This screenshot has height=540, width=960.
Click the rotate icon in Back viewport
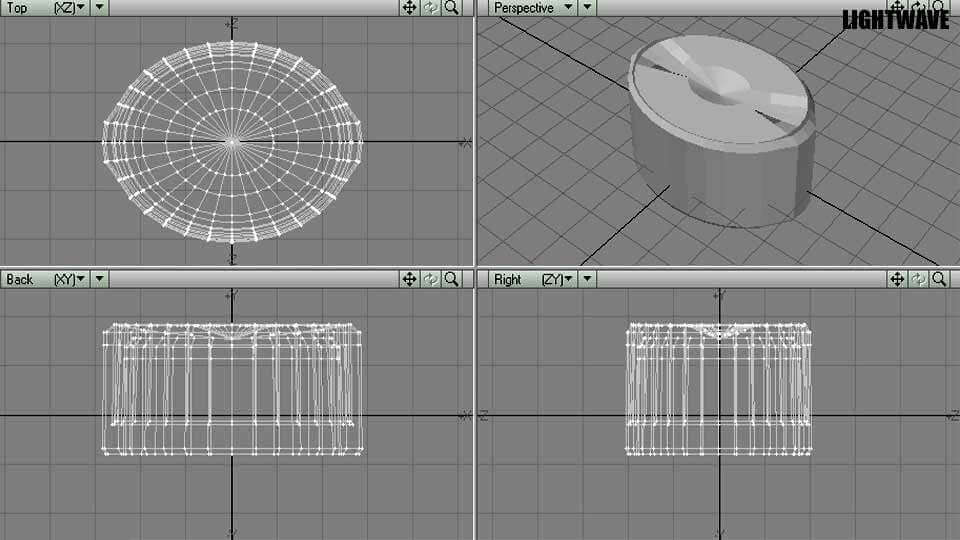click(x=431, y=279)
